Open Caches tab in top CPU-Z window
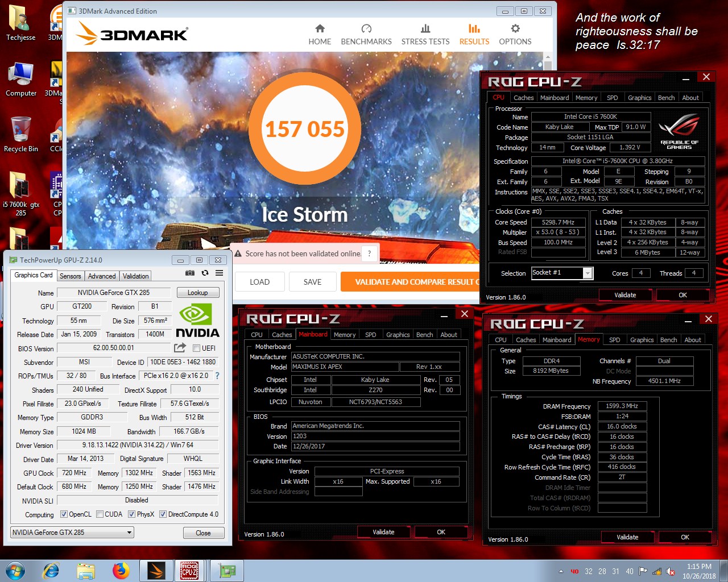Image resolution: width=728 pixels, height=582 pixels. pyautogui.click(x=523, y=98)
